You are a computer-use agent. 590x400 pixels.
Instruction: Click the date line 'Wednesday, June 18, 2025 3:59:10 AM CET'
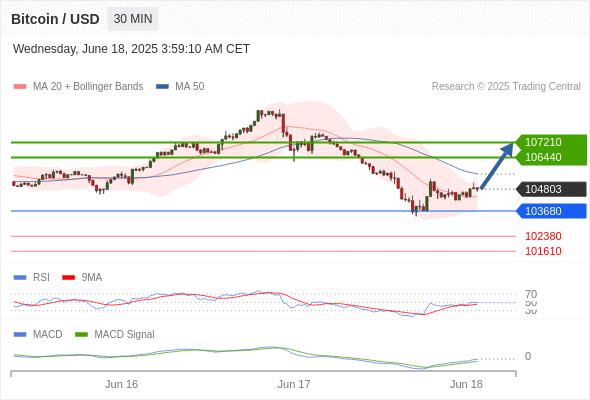coord(131,49)
